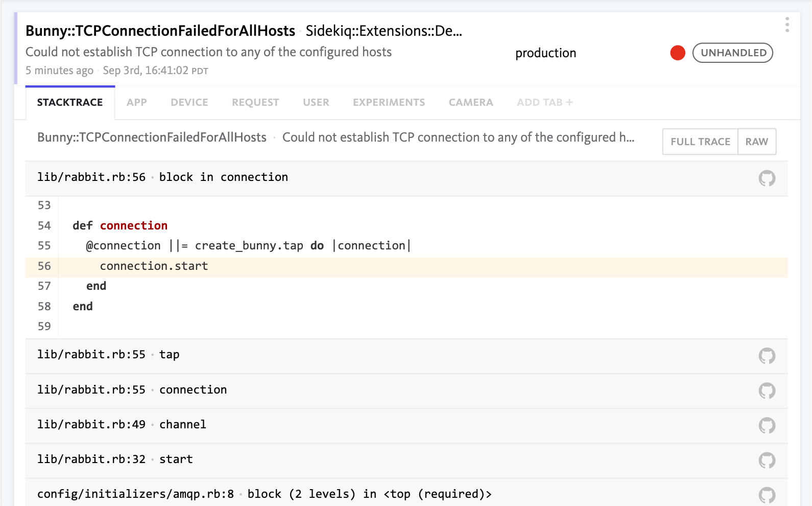
Task: Open GitHub link for amqp.rb:8 frame
Action: coord(767,495)
